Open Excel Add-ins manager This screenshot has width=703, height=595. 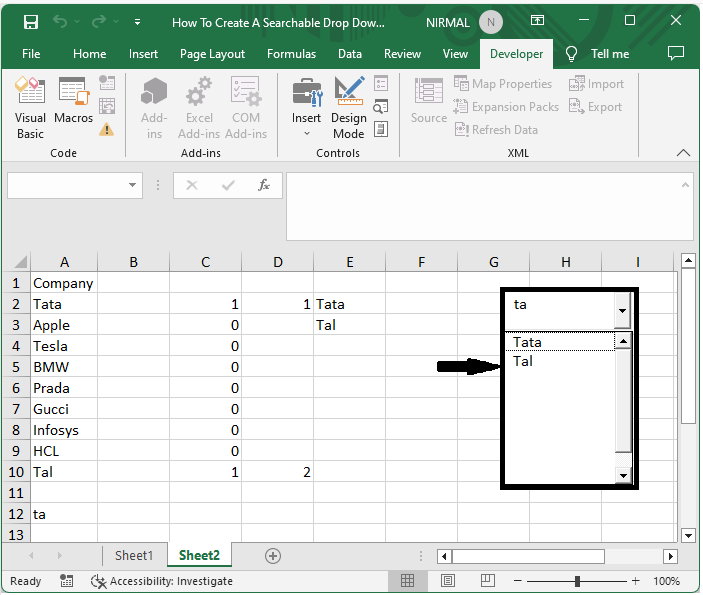tap(199, 108)
